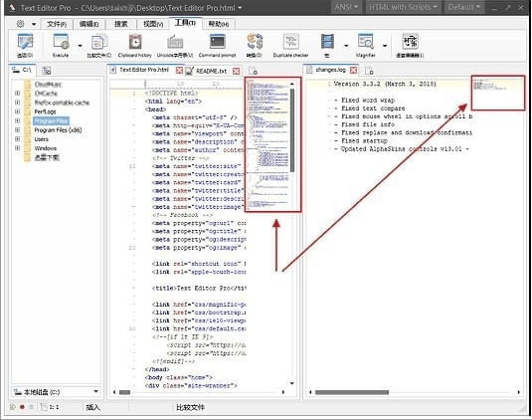Select the Program Files folder row

[x=52, y=120]
